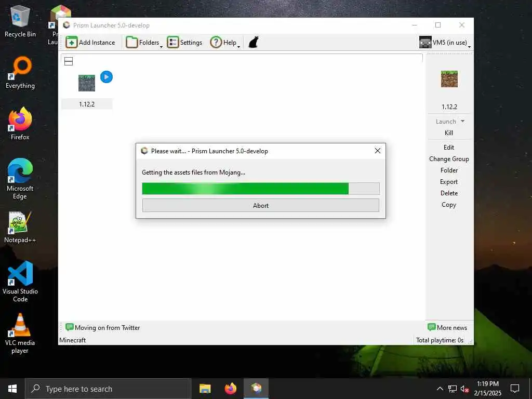Click the Prism Launcher taskbar icon

[x=257, y=389]
